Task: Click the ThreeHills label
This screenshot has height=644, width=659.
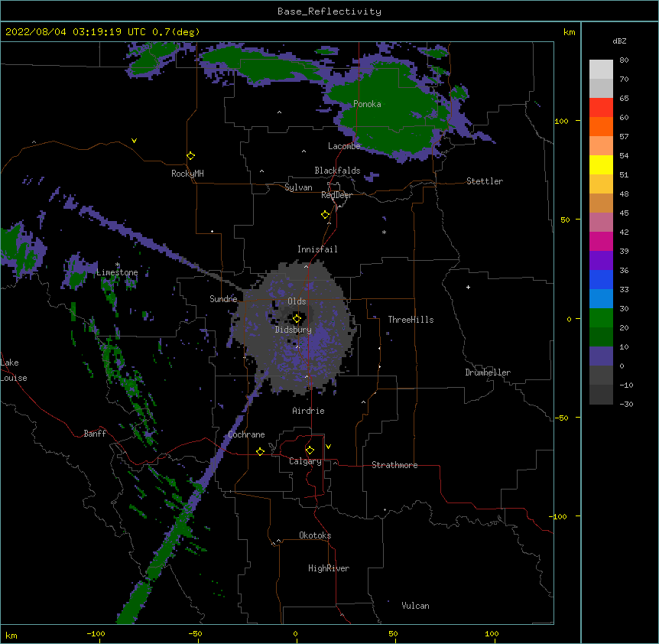Action: (411, 320)
